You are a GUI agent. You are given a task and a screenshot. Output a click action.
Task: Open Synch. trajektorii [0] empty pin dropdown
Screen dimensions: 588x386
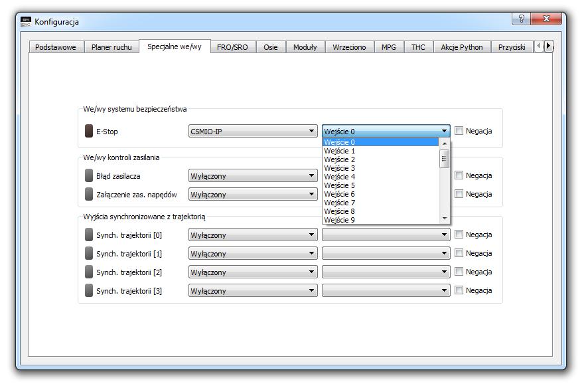pos(386,235)
